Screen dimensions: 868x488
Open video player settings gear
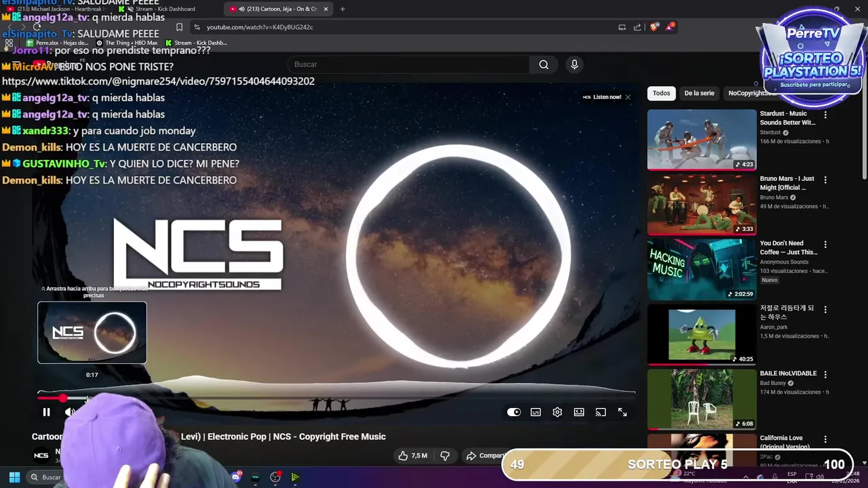click(557, 412)
